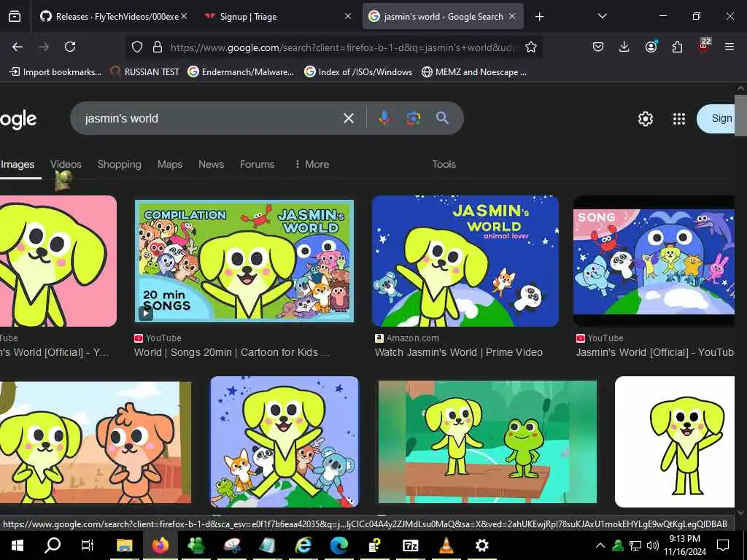The height and width of the screenshot is (560, 747).
Task: Open the Firefox account icon
Action: (x=651, y=47)
